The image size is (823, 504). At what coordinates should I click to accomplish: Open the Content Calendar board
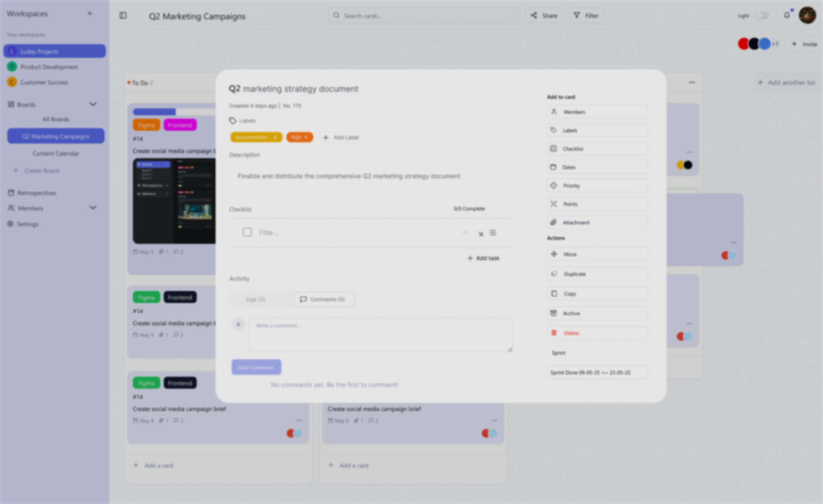click(x=56, y=153)
